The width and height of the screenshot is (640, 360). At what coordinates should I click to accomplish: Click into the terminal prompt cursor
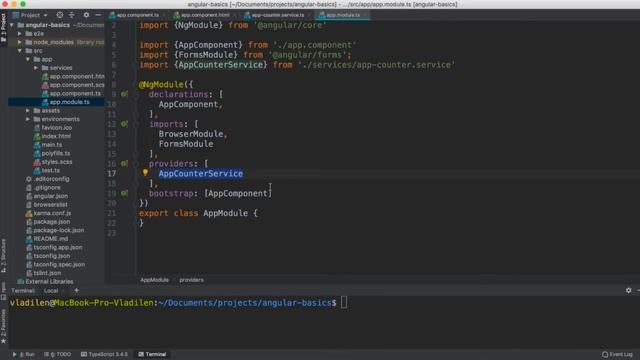[344, 303]
